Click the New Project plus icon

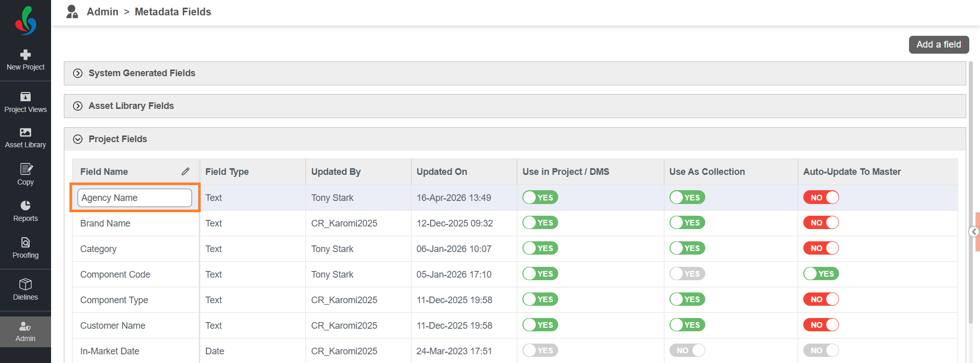tap(26, 55)
